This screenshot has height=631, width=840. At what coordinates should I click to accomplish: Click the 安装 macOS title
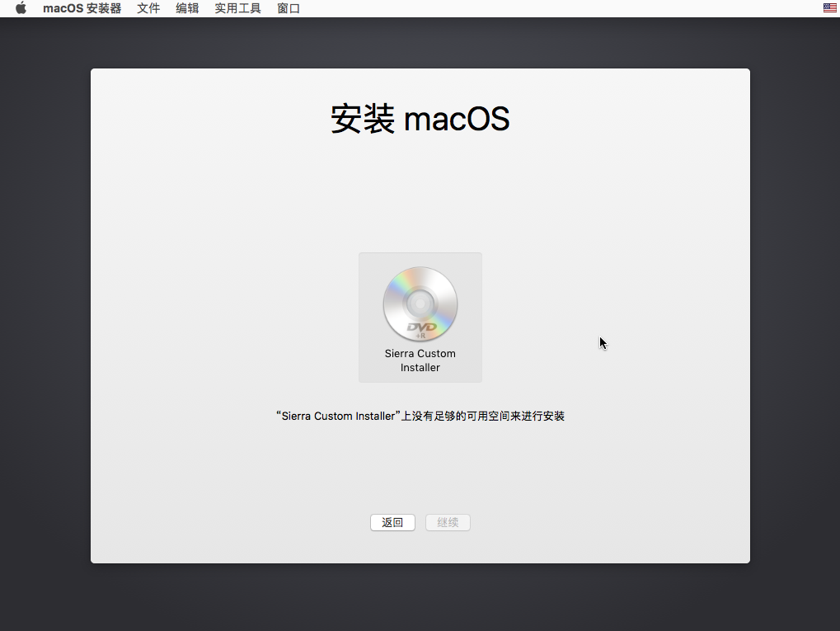coord(420,119)
